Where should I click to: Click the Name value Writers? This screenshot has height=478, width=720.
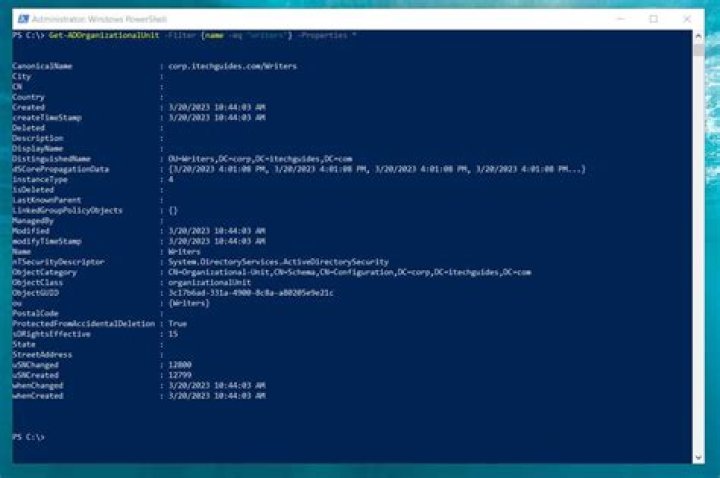tap(184, 252)
